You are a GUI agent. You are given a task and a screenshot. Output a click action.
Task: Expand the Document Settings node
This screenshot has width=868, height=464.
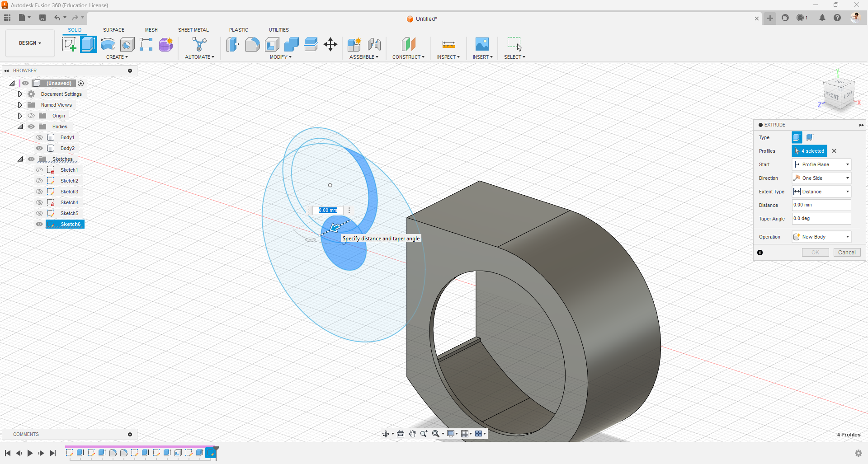(20, 94)
